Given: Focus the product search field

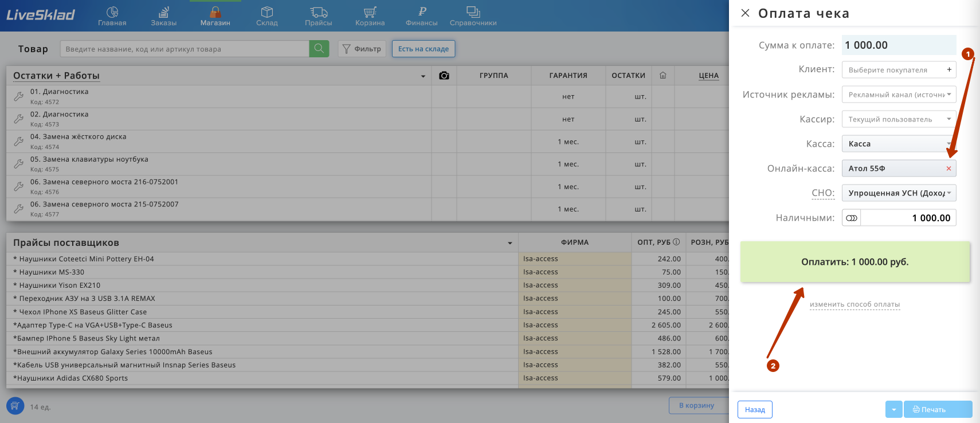Looking at the screenshot, I should [x=185, y=49].
